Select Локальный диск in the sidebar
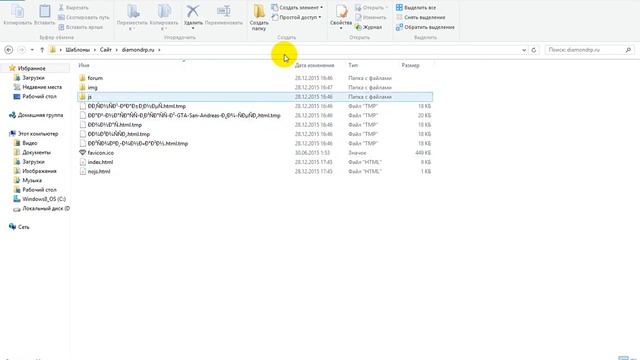Screen dimensions: 640x360 point(46,209)
